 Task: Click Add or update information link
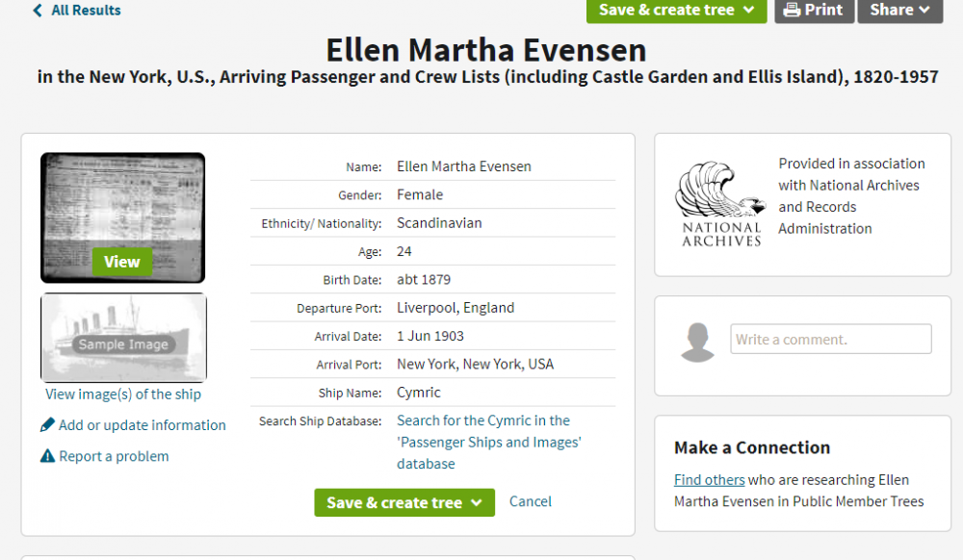click(x=142, y=425)
